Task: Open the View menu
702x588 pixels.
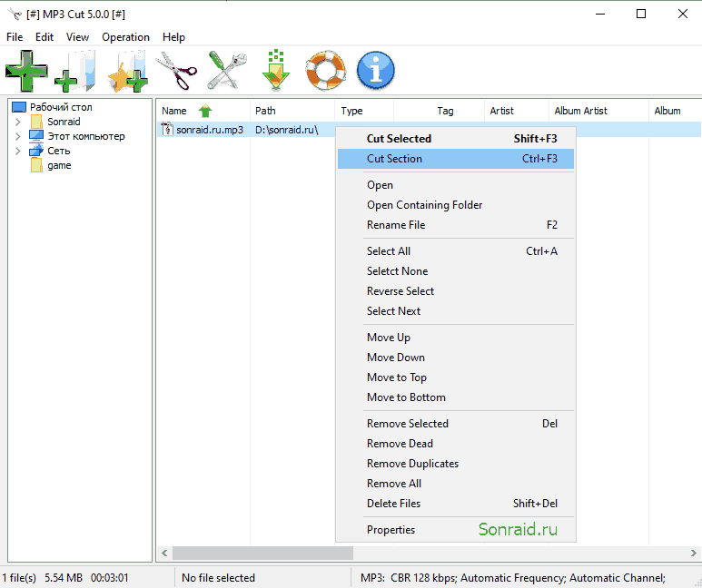Action: tap(77, 37)
